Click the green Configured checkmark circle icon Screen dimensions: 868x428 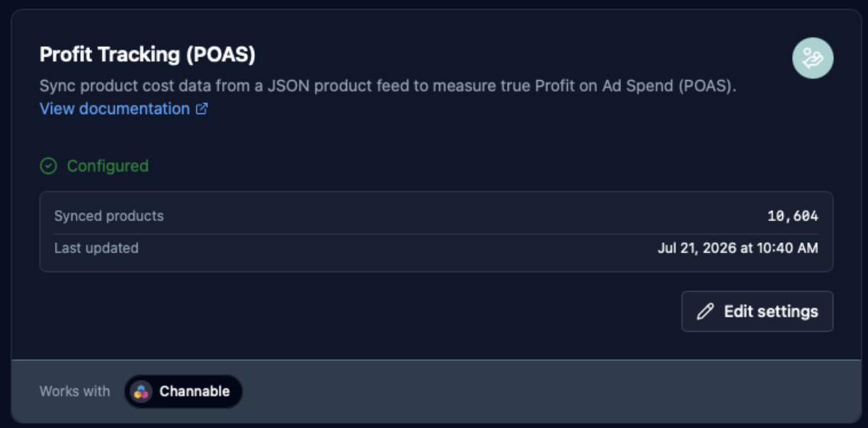coord(48,166)
